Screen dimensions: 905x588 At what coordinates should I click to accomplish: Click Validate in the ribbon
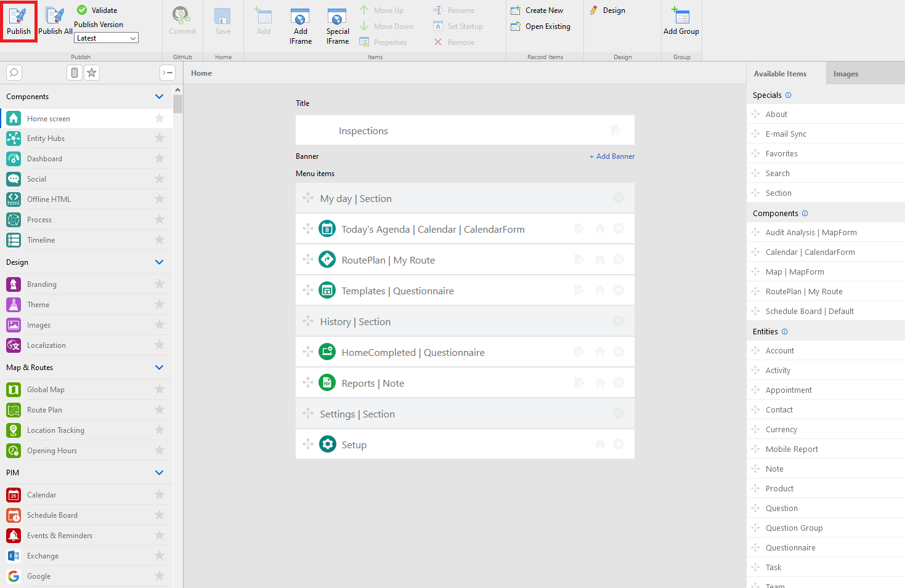point(97,10)
